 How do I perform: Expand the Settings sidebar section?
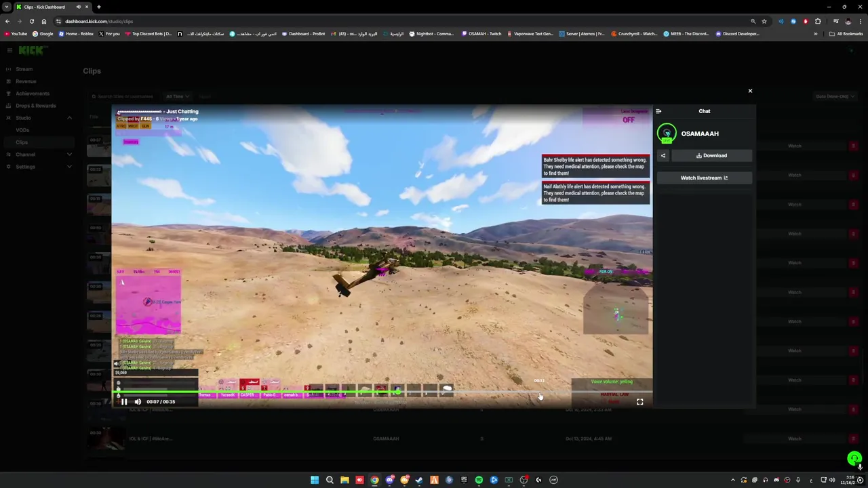tap(69, 167)
